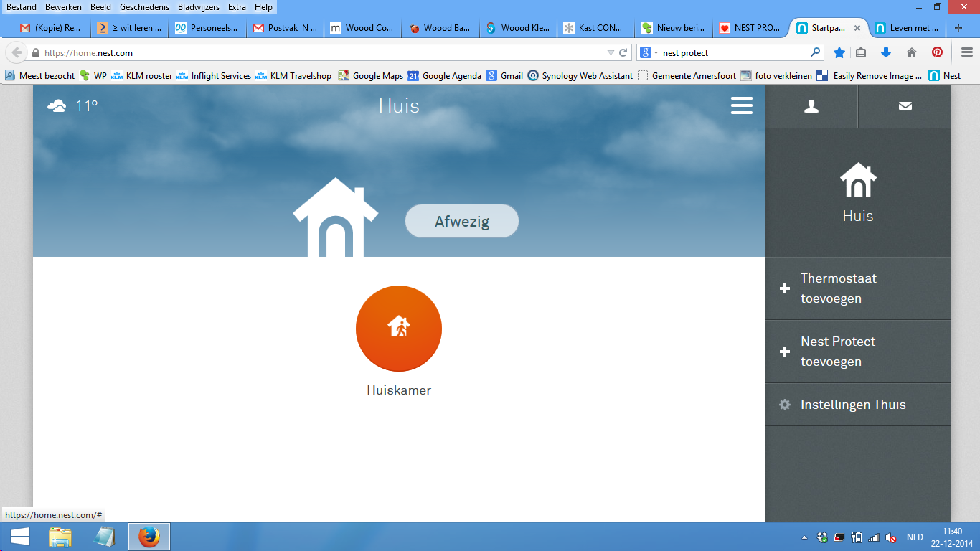Open the Synology Web Assistant bookmark

coord(580,75)
